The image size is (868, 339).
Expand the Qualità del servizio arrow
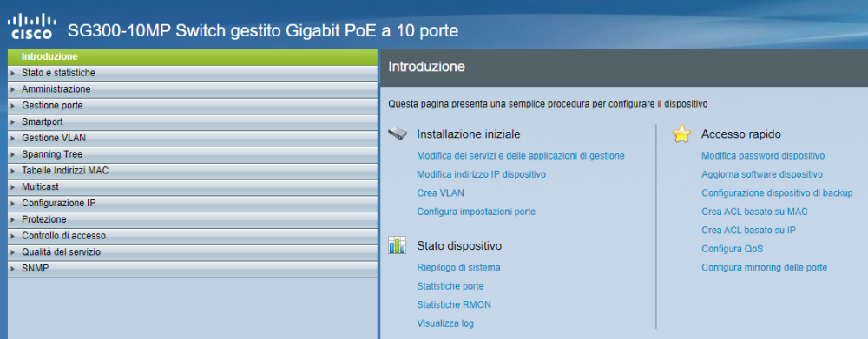(12, 252)
